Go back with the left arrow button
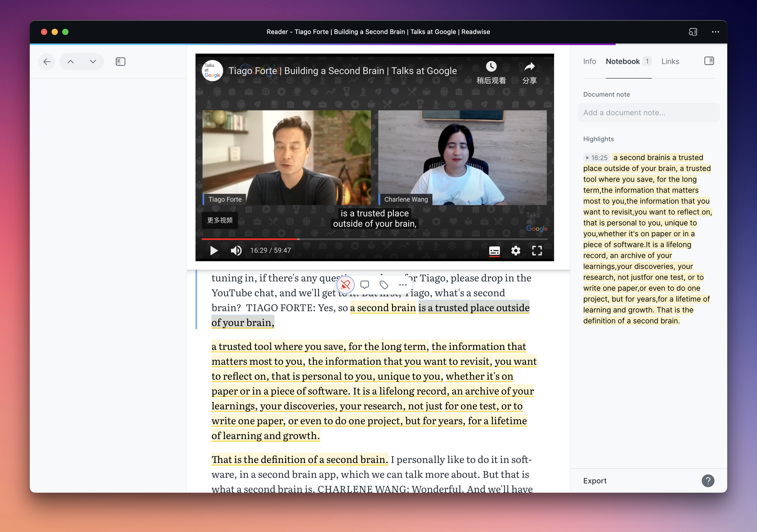The image size is (757, 532). tap(47, 62)
